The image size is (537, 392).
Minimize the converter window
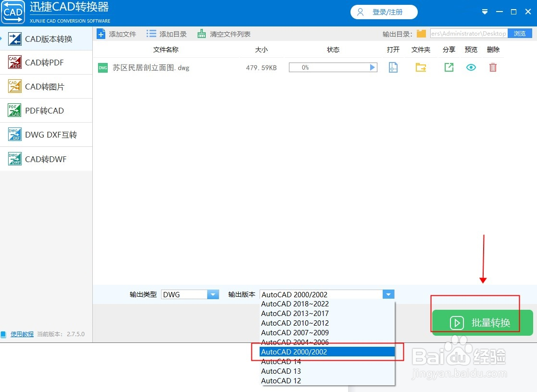[x=500, y=12]
